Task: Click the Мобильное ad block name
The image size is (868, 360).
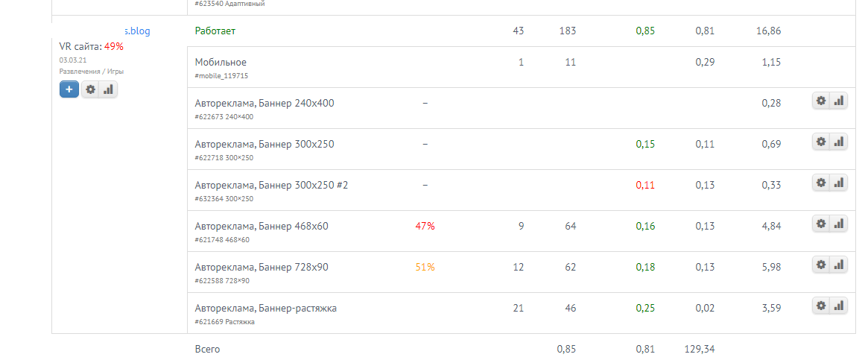Action: 221,63
